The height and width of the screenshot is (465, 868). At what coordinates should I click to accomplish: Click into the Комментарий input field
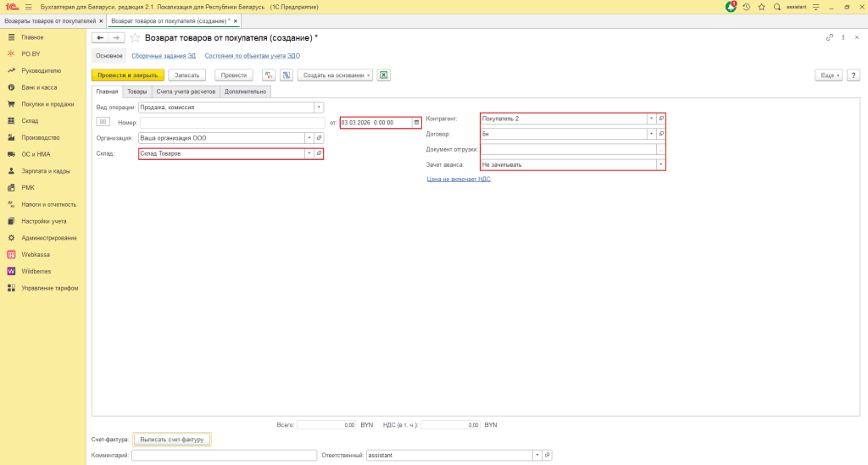(x=224, y=455)
